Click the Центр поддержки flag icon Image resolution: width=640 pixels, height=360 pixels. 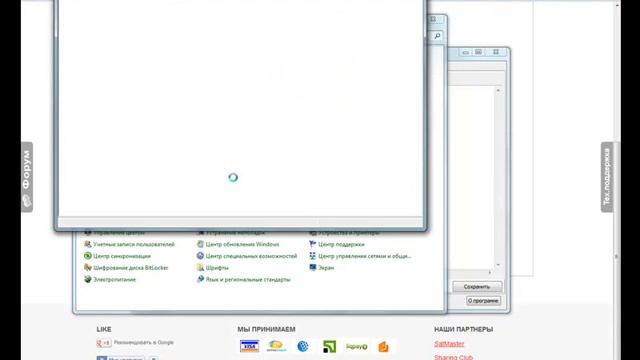tap(313, 244)
